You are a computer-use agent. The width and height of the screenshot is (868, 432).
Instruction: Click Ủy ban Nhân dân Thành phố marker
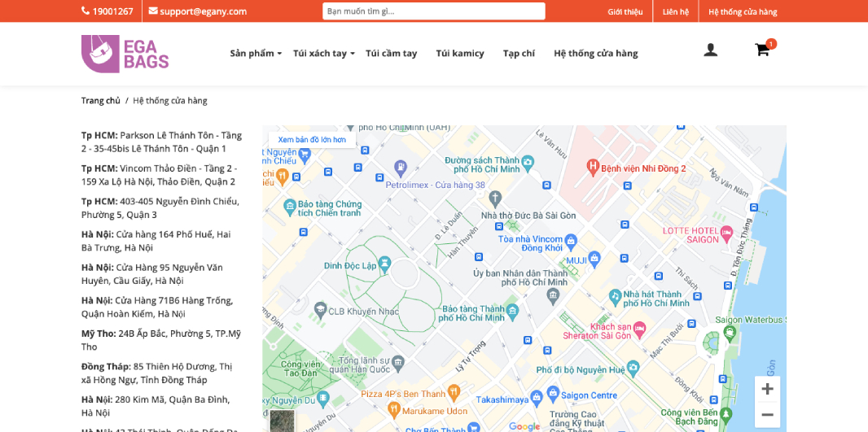(x=553, y=296)
